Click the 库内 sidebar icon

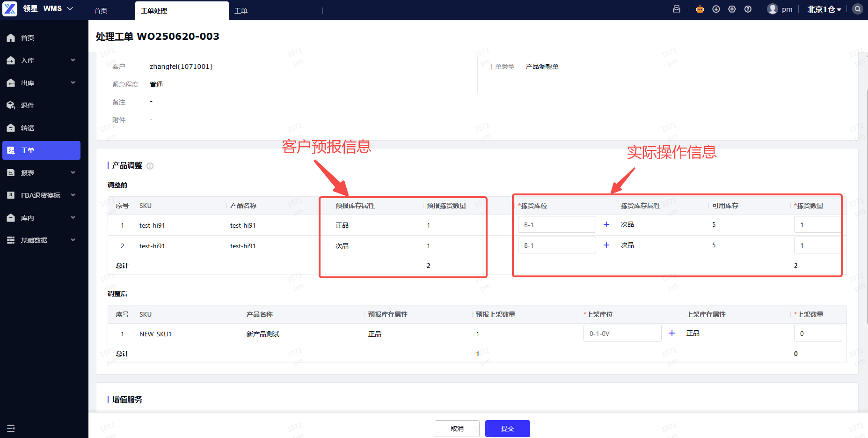pyautogui.click(x=11, y=218)
